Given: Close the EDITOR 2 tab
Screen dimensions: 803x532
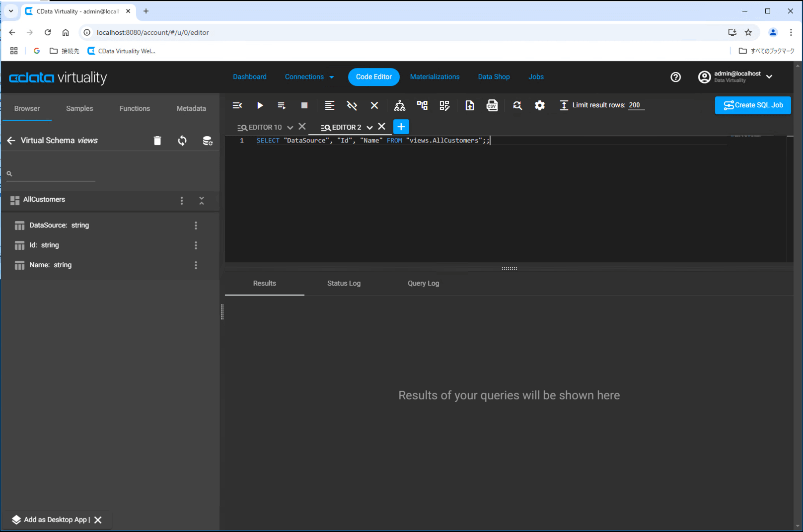Looking at the screenshot, I should pos(381,127).
